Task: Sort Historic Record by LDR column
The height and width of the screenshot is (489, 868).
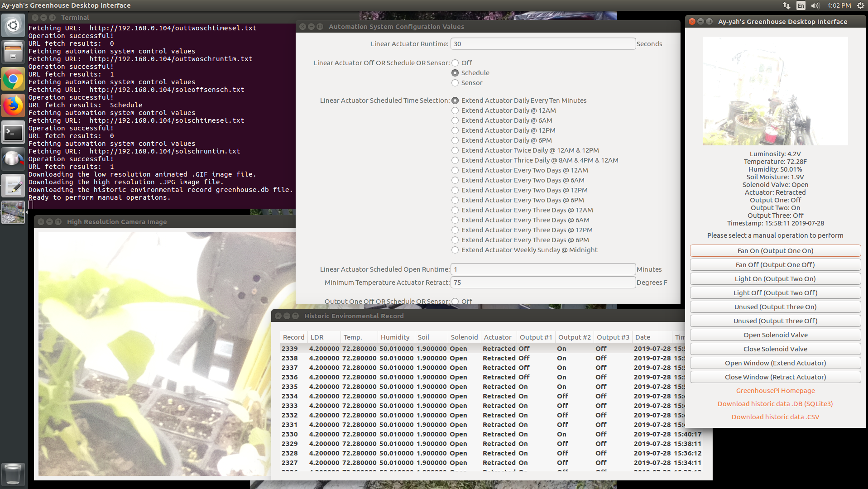Action: click(x=324, y=337)
